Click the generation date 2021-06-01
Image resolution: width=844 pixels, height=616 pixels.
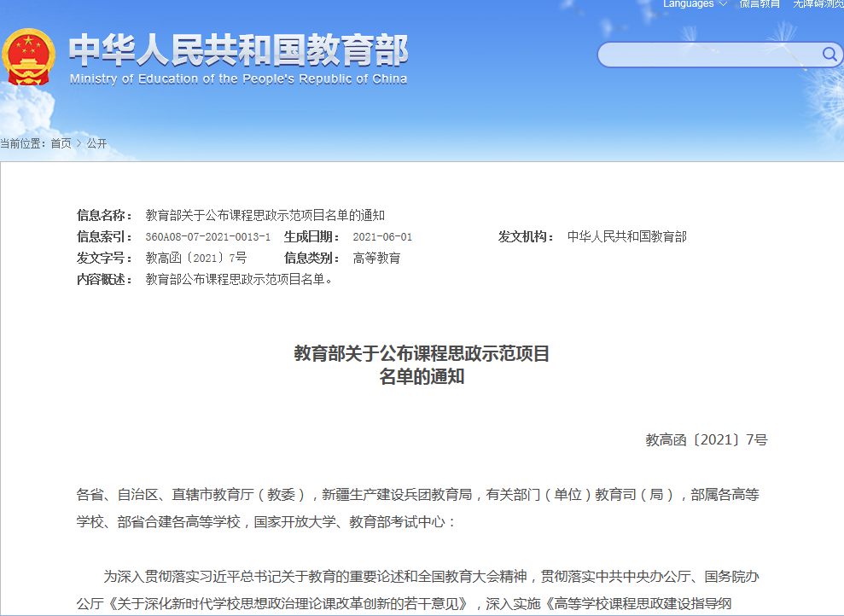click(382, 237)
